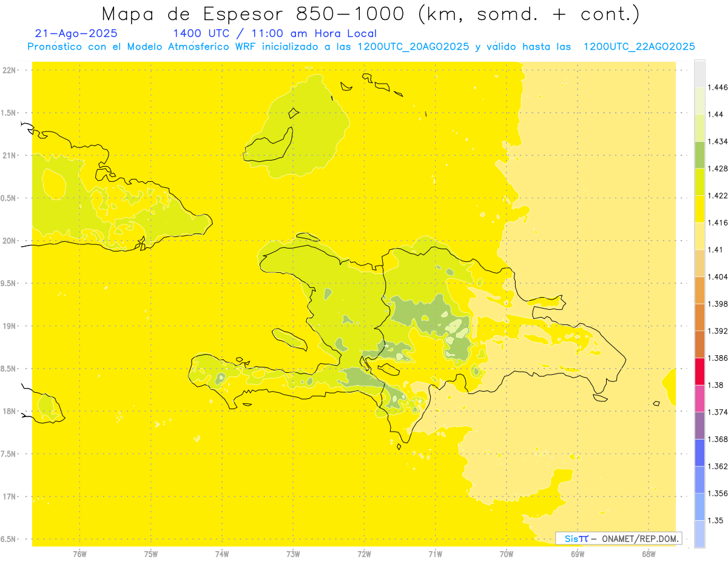This screenshot has height=562, width=728.
Task: Click the tan colorbar segment between 1.404 and 1.41
Action: pyautogui.click(x=699, y=263)
